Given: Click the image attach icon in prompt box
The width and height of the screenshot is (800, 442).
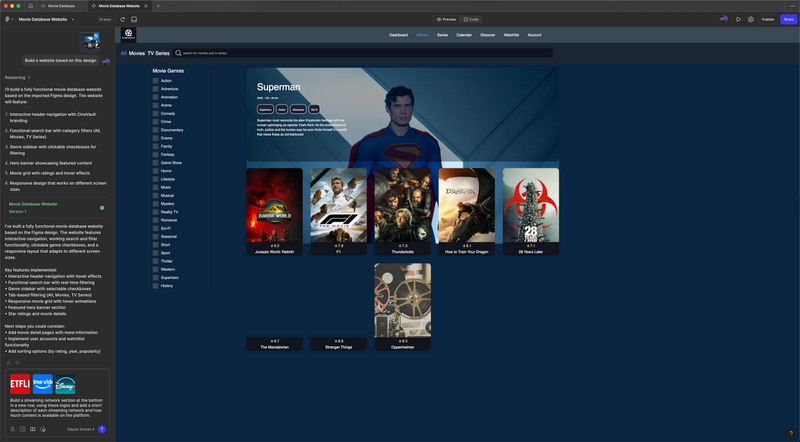Looking at the screenshot, I should pos(22,429).
